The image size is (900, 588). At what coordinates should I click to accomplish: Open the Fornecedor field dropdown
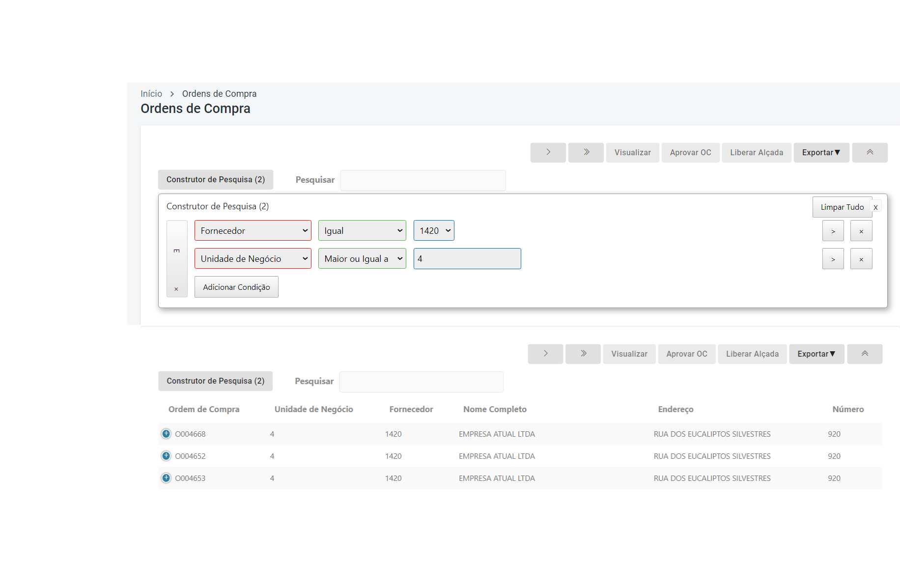pyautogui.click(x=253, y=230)
